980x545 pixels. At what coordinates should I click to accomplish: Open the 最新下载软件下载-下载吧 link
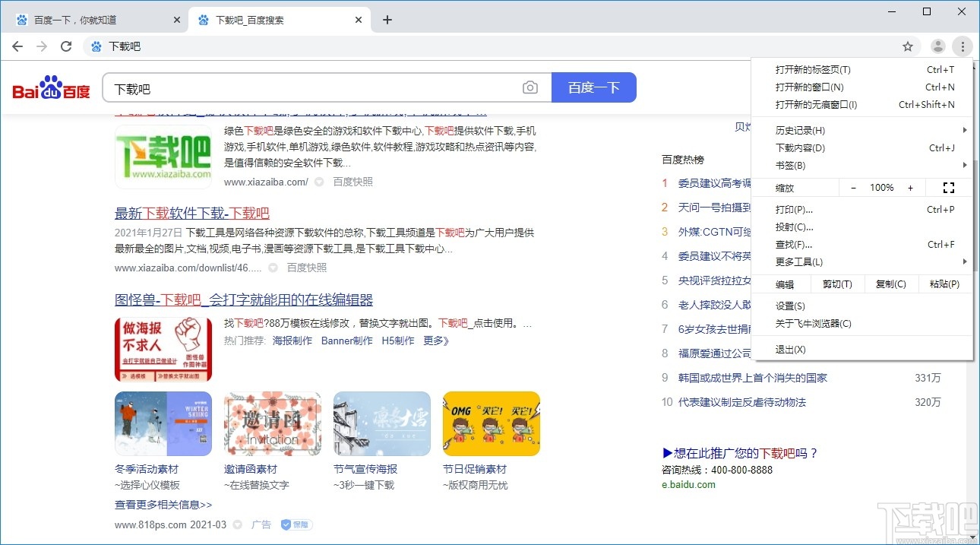(192, 214)
